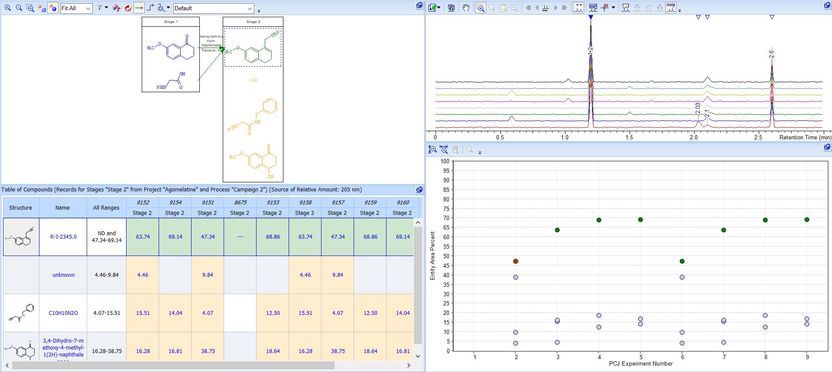Click the 2.6 peak label in chromatogram
The image size is (832, 372).
(772, 53)
